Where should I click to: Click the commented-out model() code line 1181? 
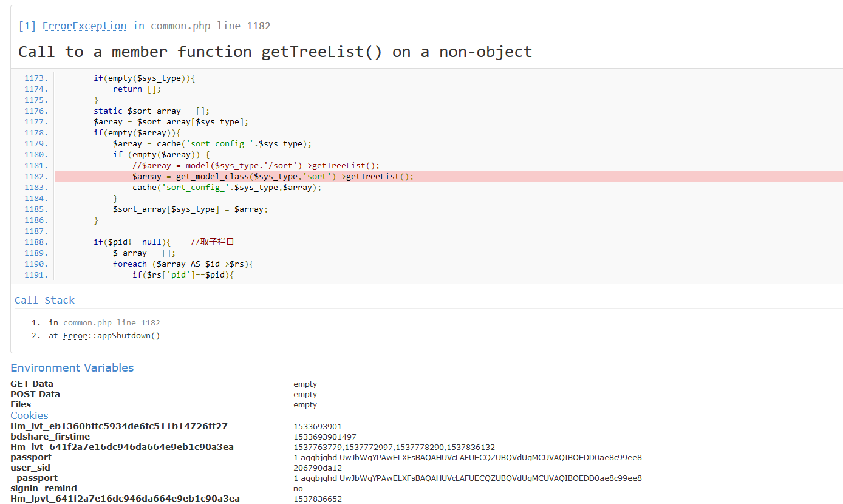click(x=256, y=166)
